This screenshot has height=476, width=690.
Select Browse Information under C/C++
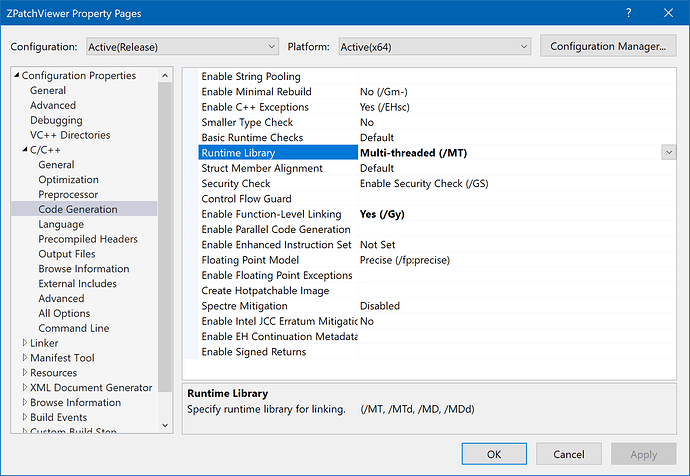pyautogui.click(x=84, y=269)
